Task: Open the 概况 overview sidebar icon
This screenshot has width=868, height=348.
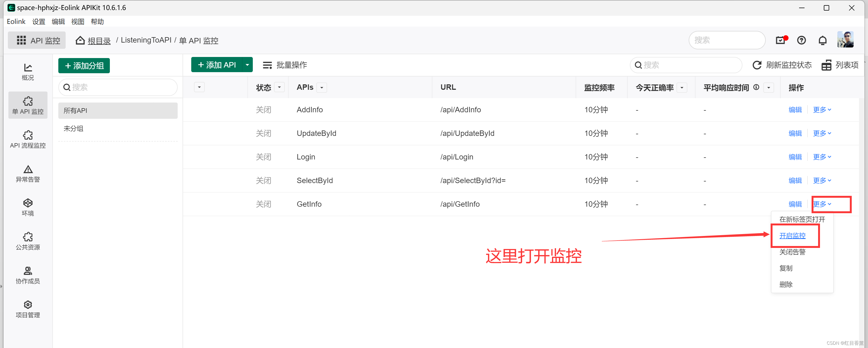Action: (x=28, y=71)
